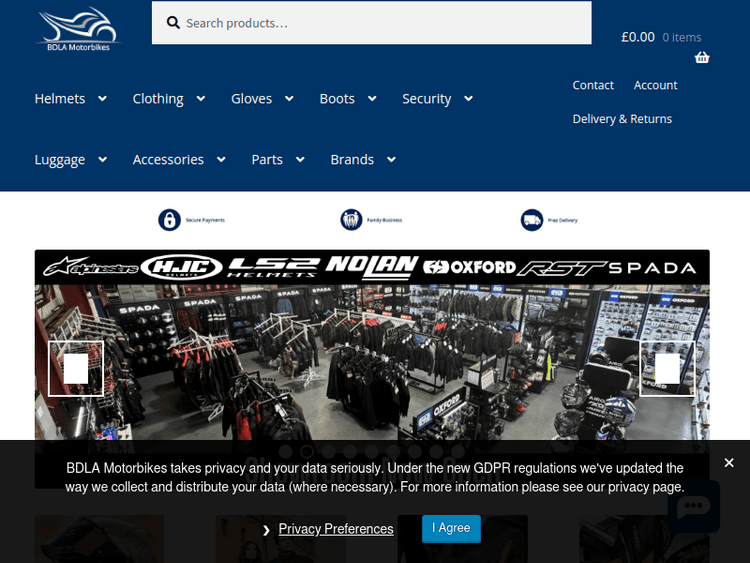Go to next slide in carousel
Screen dimensions: 750x563
667,368
